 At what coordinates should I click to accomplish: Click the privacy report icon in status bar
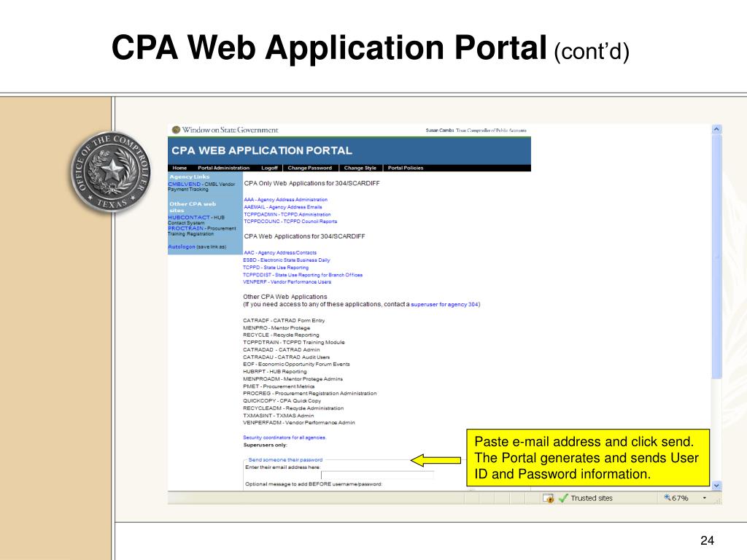pos(549,498)
